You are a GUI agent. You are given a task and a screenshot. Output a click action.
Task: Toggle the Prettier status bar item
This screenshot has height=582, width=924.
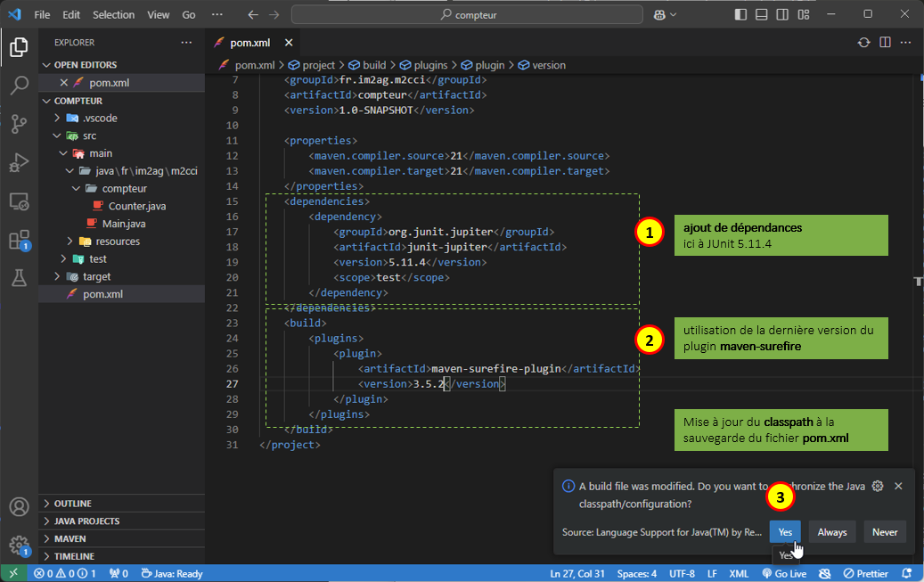pyautogui.click(x=867, y=573)
